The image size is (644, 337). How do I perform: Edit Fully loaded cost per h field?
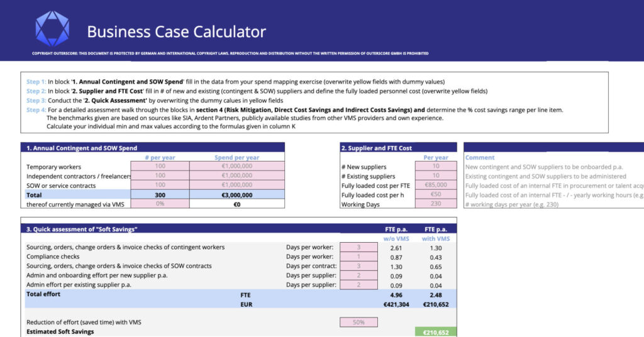pyautogui.click(x=436, y=195)
